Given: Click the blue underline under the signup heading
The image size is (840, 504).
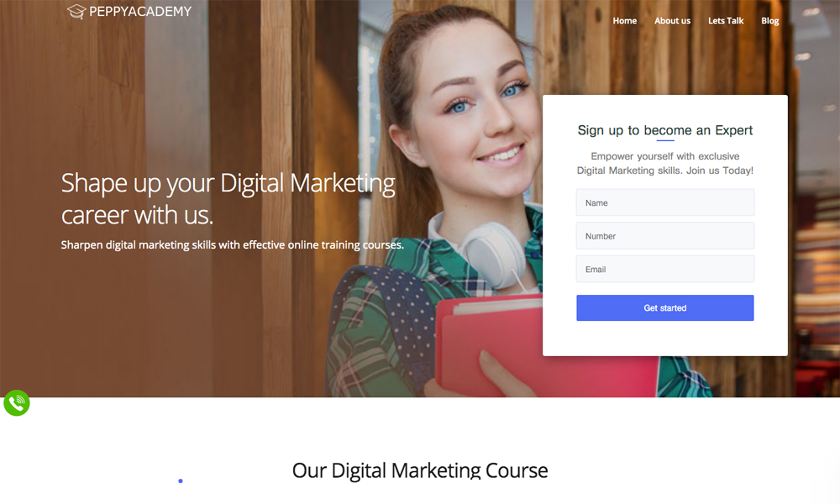Looking at the screenshot, I should tap(664, 140).
